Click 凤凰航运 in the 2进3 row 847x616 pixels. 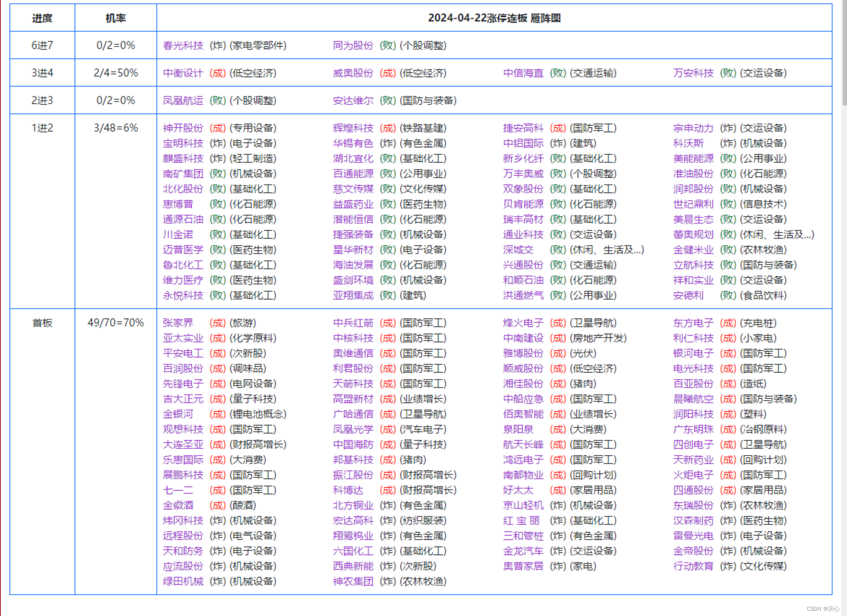coord(183,100)
